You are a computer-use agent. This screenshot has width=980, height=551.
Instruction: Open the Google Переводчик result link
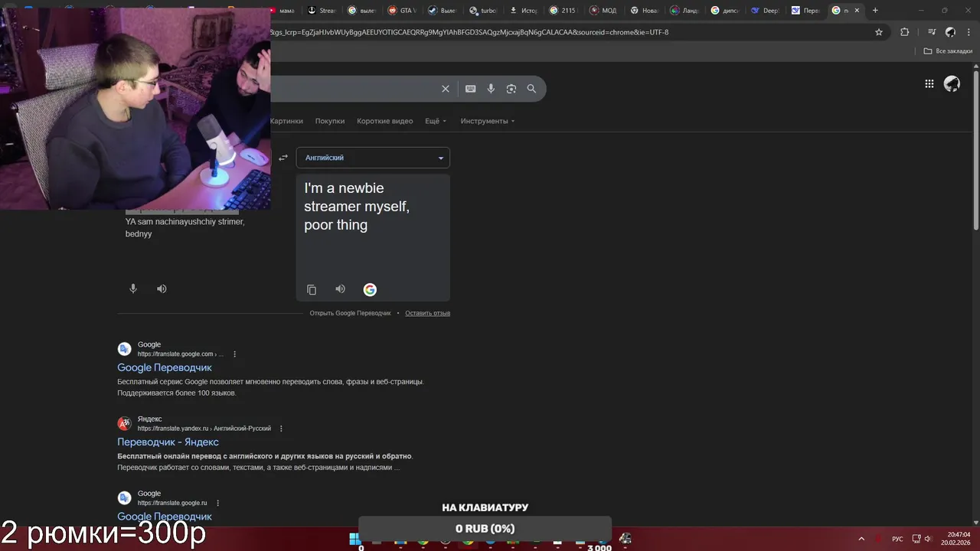point(165,368)
